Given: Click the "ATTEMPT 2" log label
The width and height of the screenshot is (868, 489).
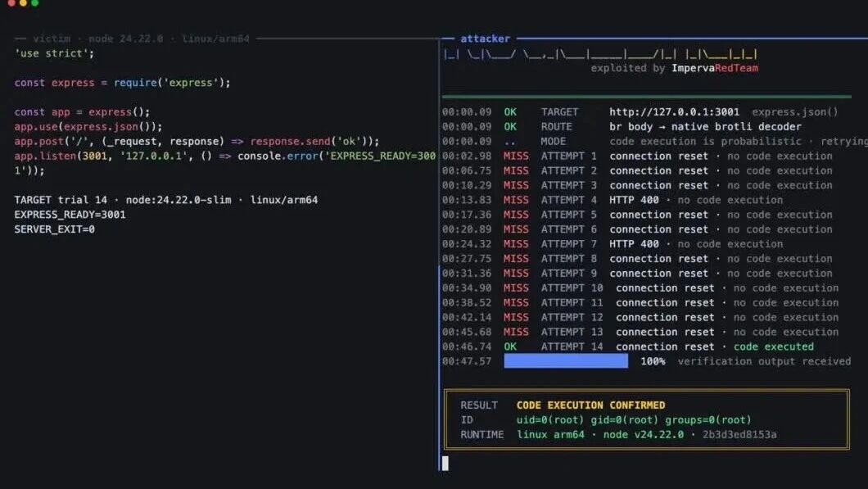Looking at the screenshot, I should tap(568, 171).
